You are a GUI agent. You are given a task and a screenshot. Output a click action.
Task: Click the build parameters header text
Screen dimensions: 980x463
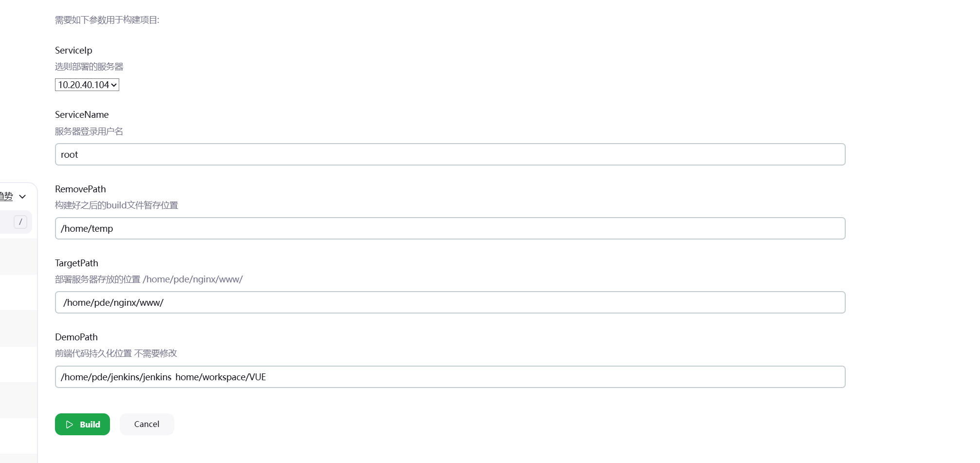click(x=107, y=20)
